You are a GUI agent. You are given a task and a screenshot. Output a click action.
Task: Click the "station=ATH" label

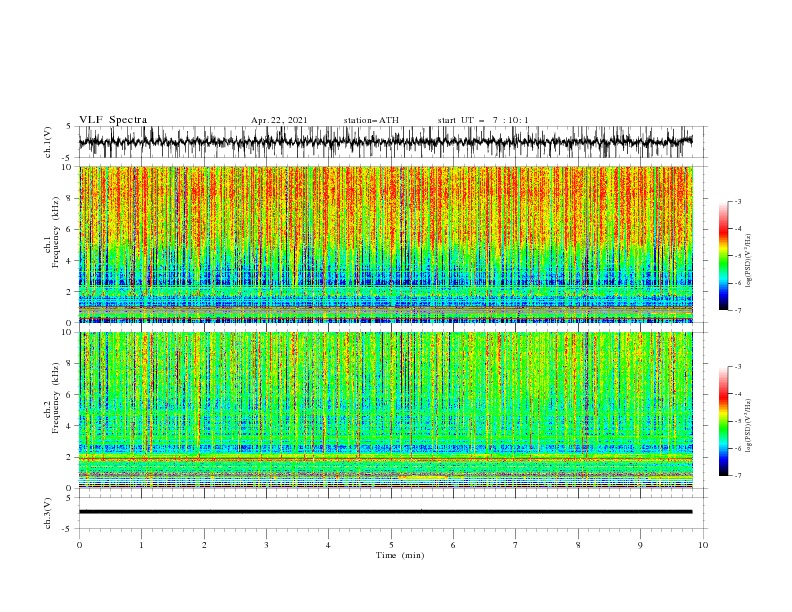point(371,120)
